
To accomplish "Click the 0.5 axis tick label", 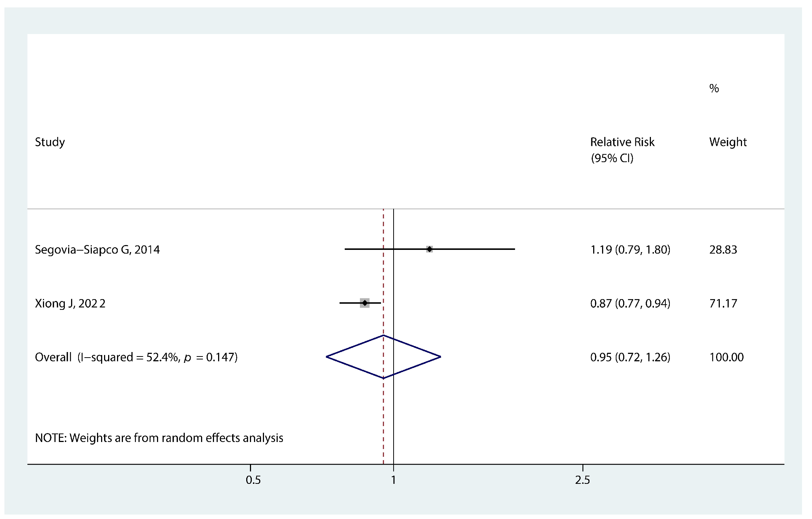I will click(x=253, y=480).
